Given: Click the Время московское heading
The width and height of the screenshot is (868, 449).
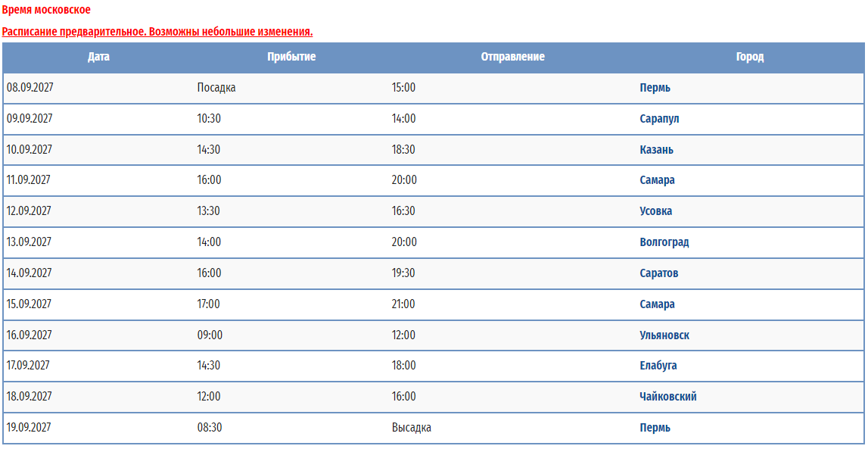Looking at the screenshot, I should coord(46,9).
